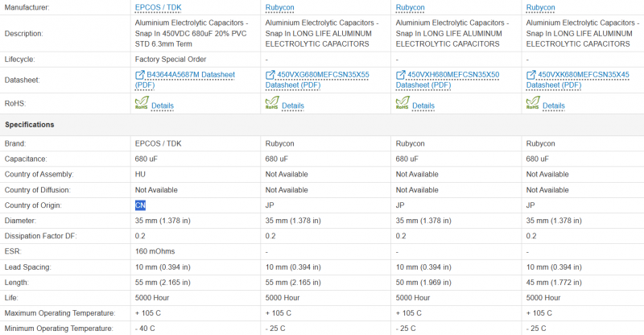Click the external link icon beside B43644A5687M Datasheet

[x=140, y=74]
